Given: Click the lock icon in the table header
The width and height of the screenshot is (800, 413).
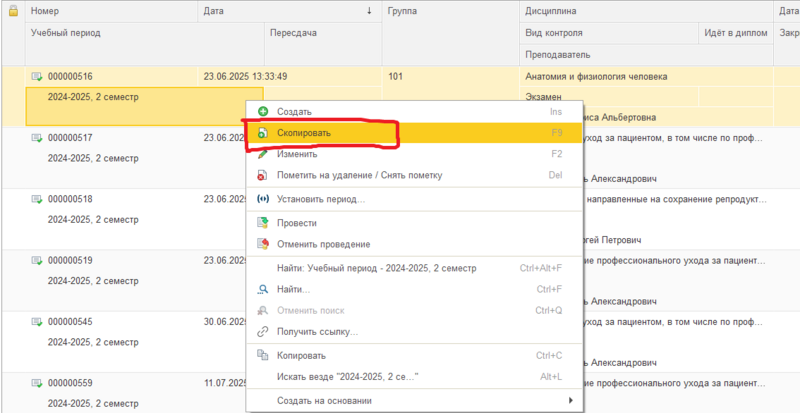Looking at the screenshot, I should [x=12, y=11].
